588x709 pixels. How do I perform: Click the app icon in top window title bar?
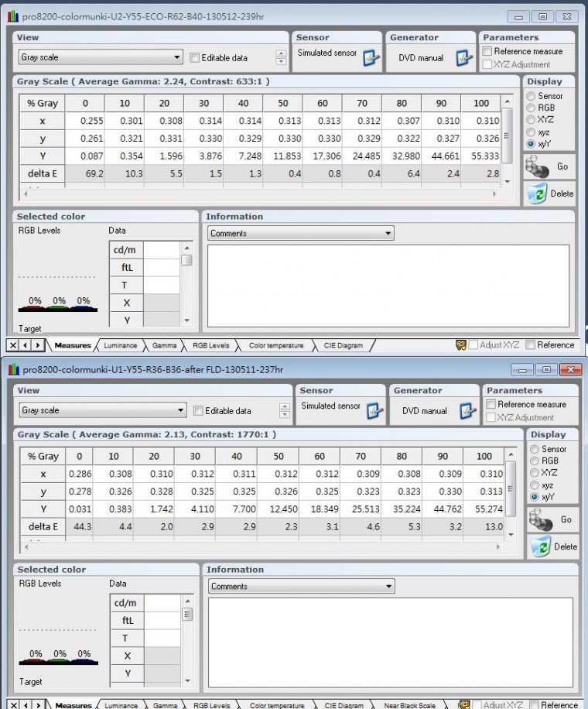(x=13, y=17)
